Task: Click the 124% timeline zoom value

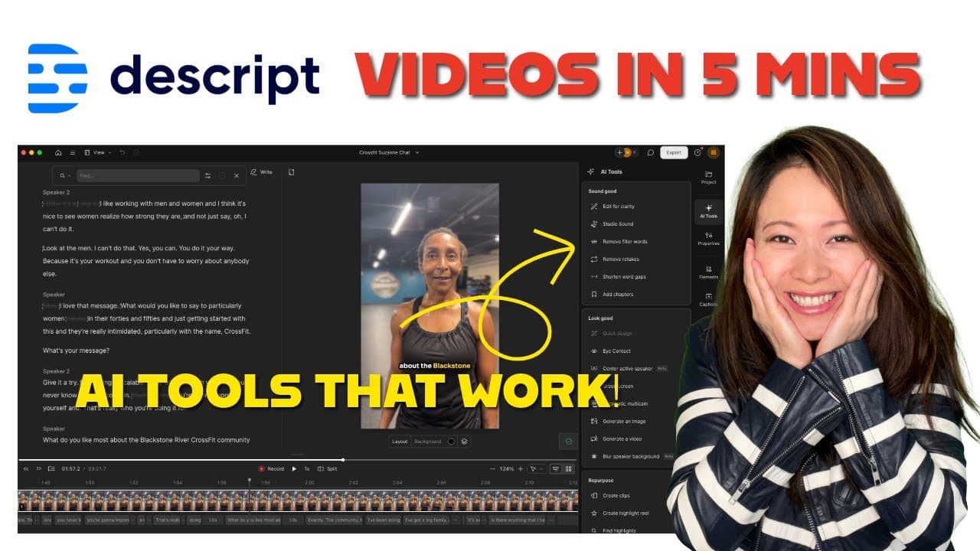Action: tap(507, 469)
